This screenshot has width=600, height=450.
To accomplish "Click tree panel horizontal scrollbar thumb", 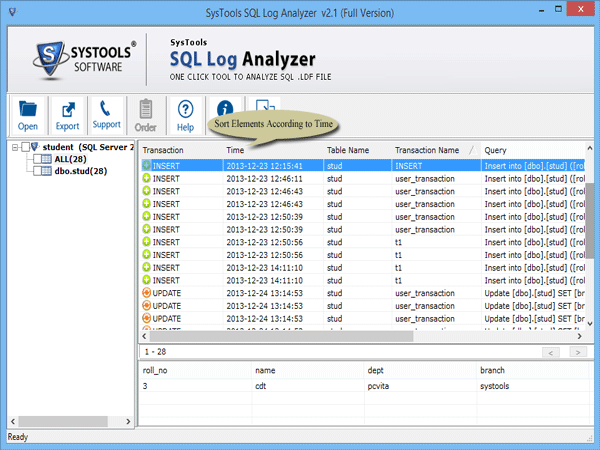I will [63, 421].
